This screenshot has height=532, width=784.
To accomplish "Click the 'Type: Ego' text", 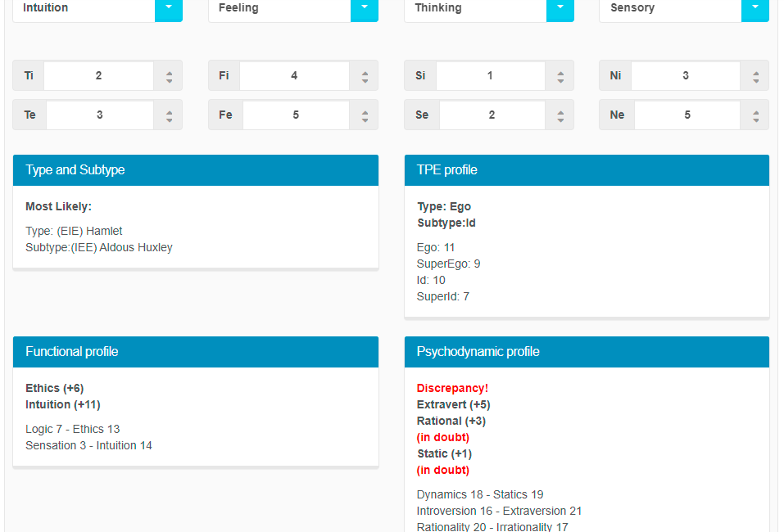I will (444, 206).
